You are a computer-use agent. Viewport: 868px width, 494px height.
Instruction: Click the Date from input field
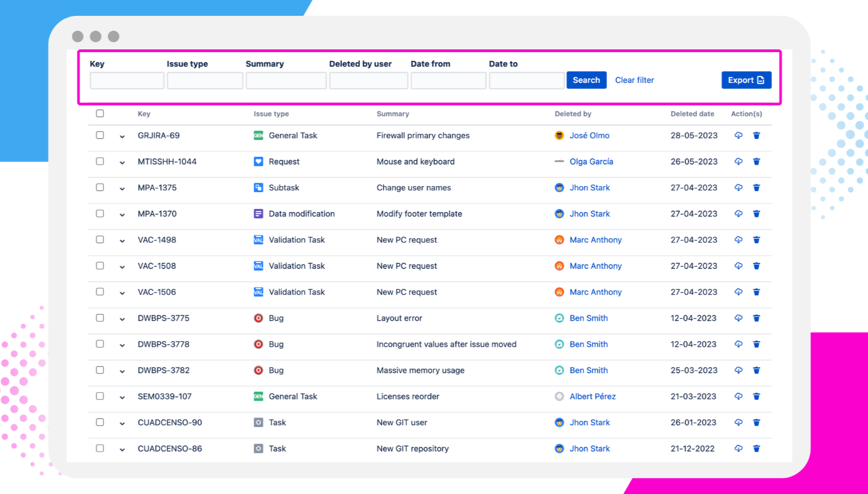click(x=448, y=81)
